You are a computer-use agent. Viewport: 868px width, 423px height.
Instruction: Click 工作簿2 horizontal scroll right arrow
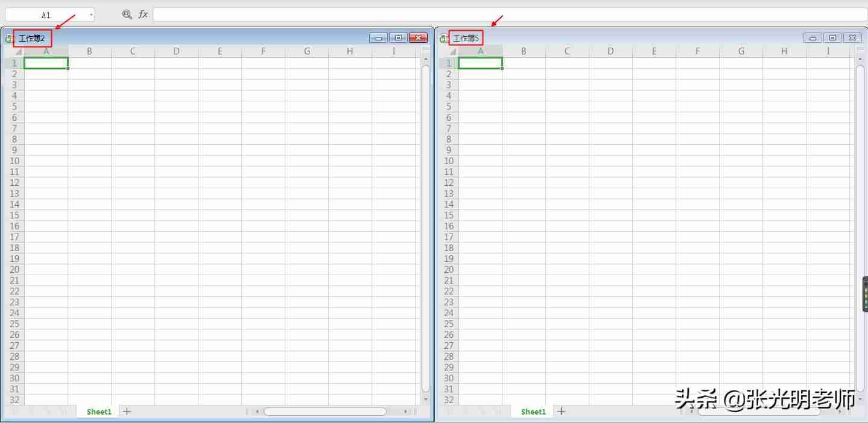[x=405, y=412]
